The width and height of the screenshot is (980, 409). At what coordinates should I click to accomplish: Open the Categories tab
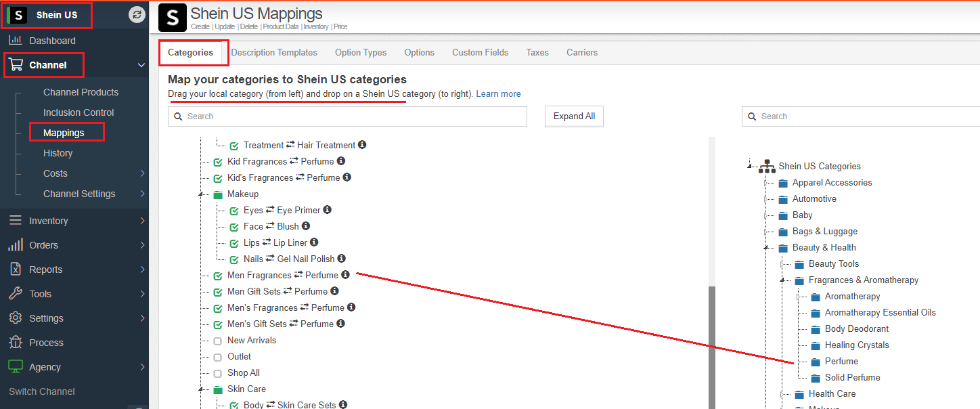tap(190, 52)
